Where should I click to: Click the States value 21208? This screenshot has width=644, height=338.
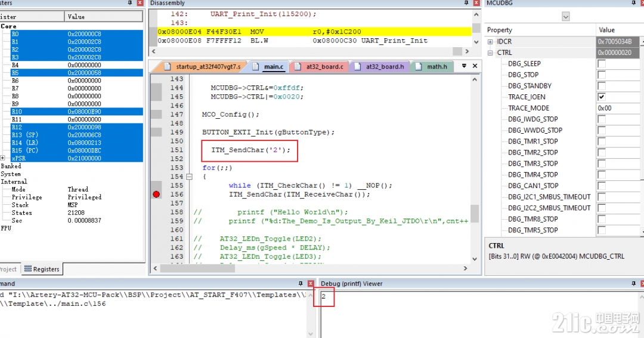click(76, 213)
